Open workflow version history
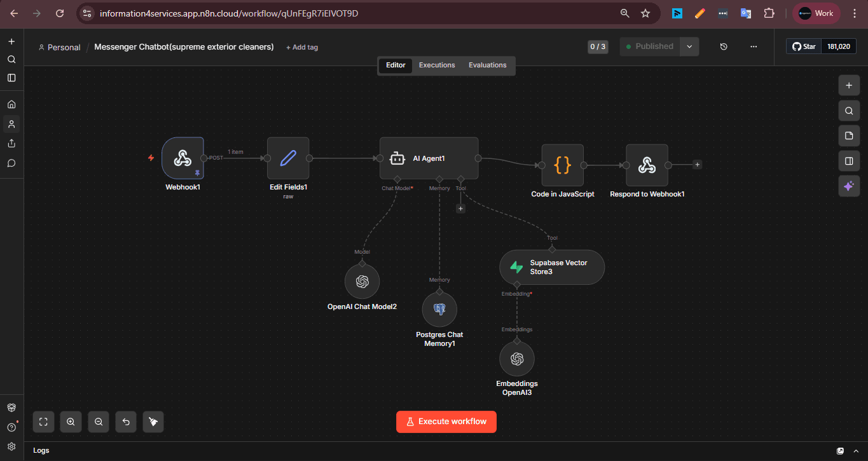Screen dimensions: 868x461 coord(724,46)
